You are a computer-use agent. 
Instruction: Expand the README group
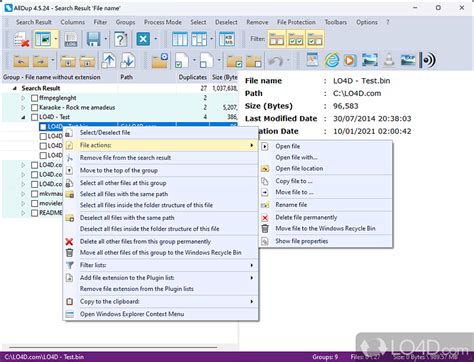click(23, 213)
